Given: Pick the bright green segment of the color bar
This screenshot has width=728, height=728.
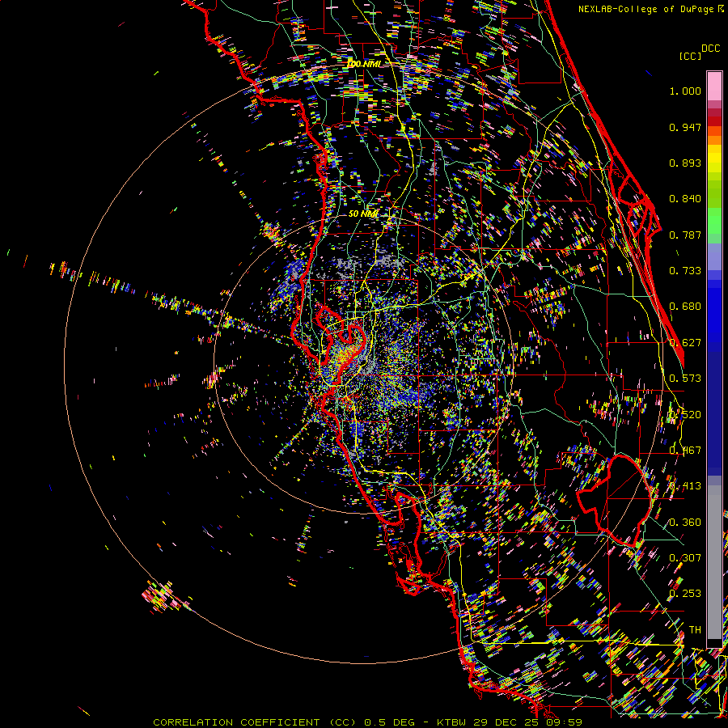Looking at the screenshot, I should coord(714,221).
